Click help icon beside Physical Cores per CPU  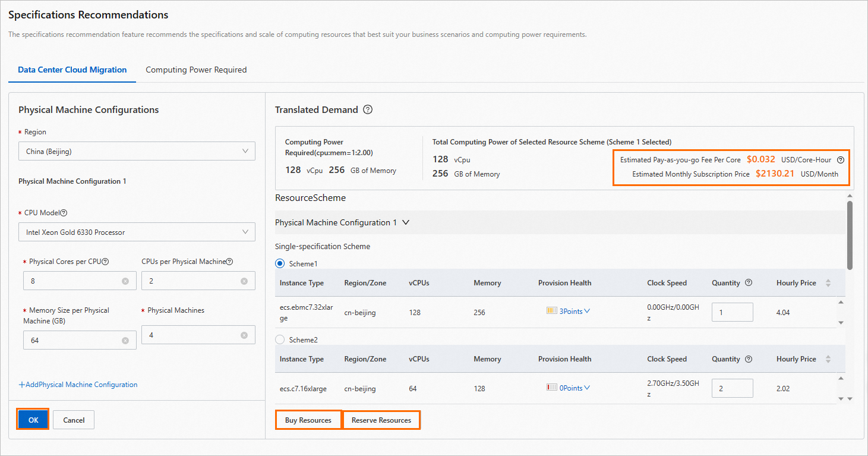[106, 262]
